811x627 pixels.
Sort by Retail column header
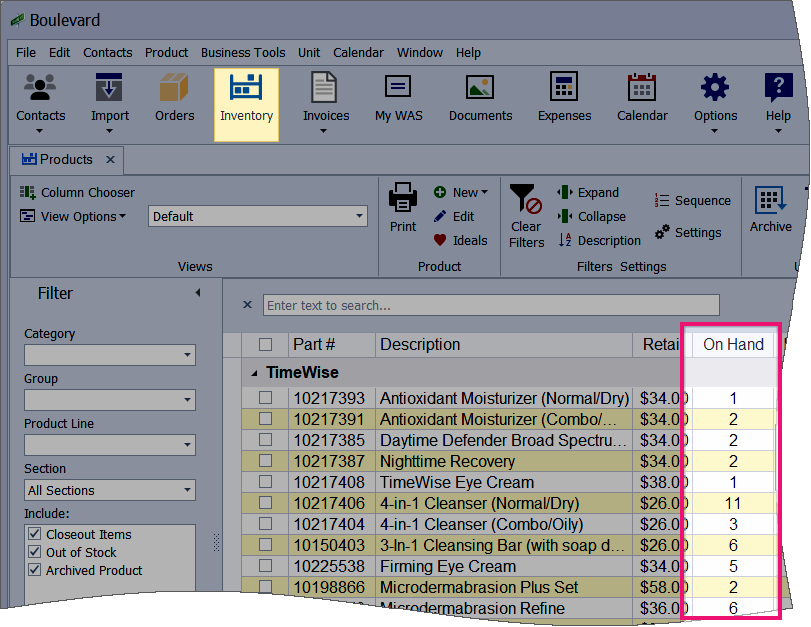tap(662, 345)
